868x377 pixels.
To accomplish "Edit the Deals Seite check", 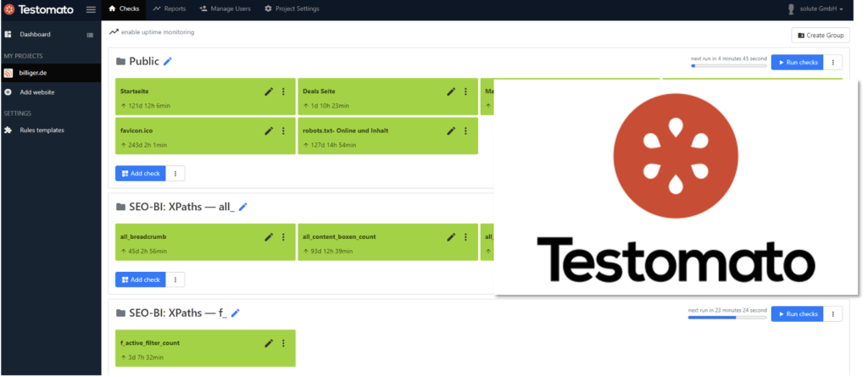I will click(x=451, y=91).
